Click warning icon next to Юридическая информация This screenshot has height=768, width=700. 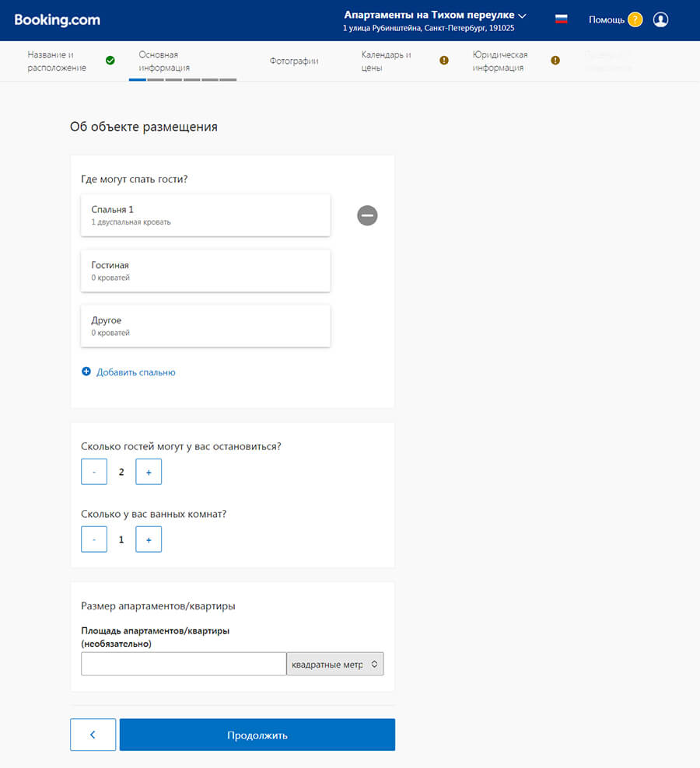[555, 61]
